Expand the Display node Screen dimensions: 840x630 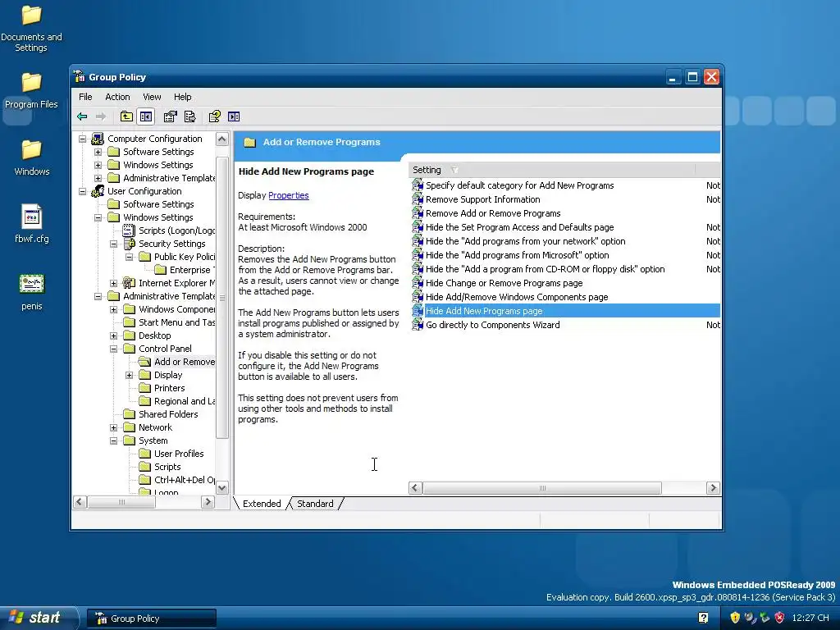[129, 375]
